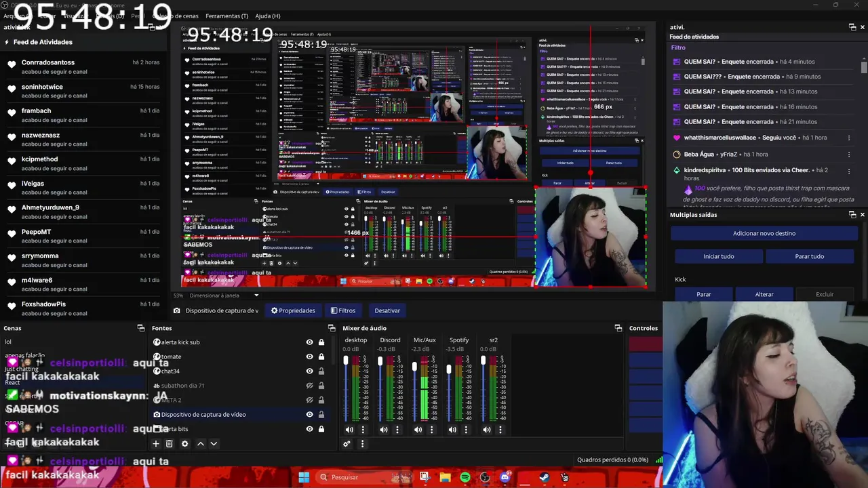Open Discord from the taskbar
Viewport: 868px width, 488px height.
pos(505,477)
